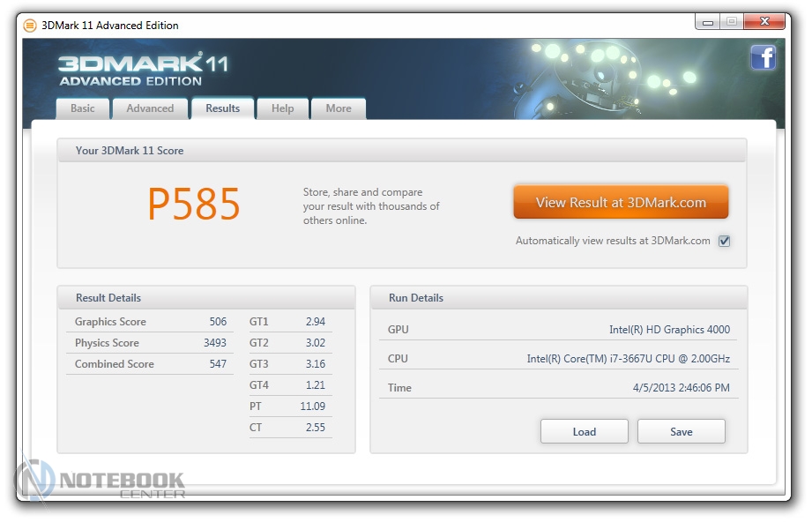Open the Advanced tab
812x522 pixels.
click(x=150, y=108)
